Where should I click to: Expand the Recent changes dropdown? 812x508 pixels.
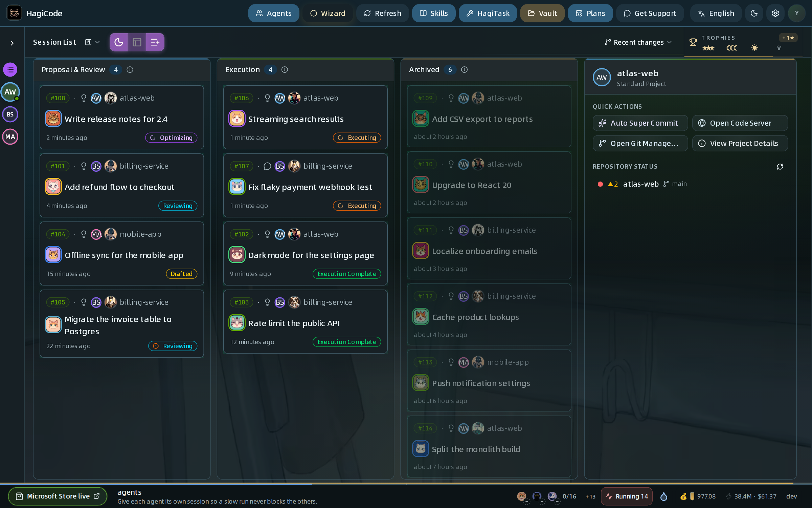tap(638, 42)
